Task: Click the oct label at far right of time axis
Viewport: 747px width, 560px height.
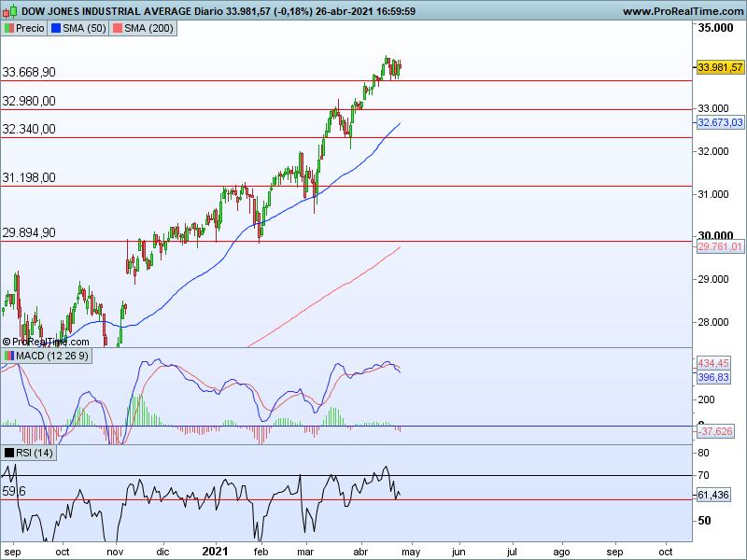Action: pyautogui.click(x=665, y=552)
